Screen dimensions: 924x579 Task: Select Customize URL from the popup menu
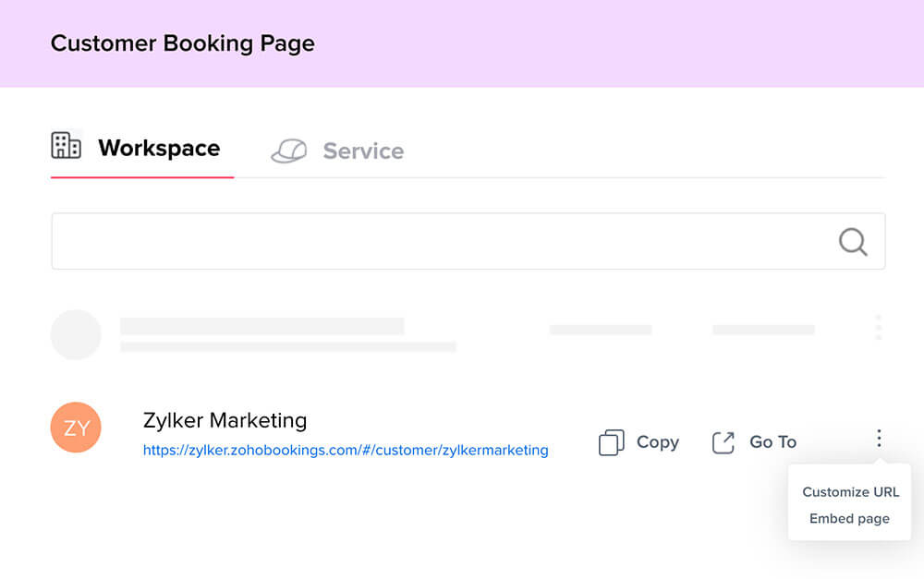tap(850, 492)
